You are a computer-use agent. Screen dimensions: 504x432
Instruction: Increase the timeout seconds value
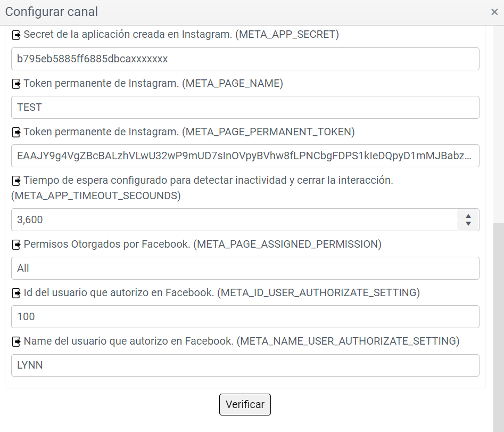point(468,216)
